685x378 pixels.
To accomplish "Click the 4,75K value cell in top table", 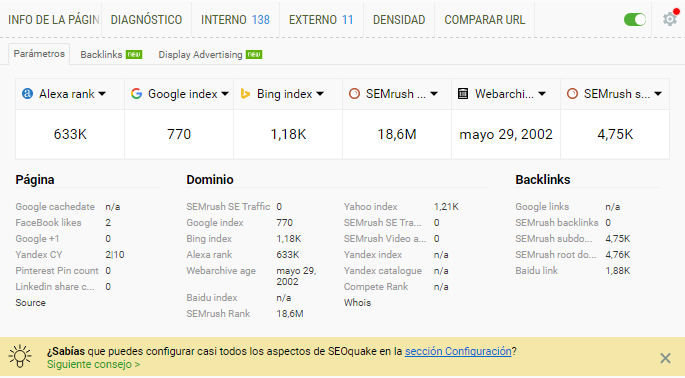I will click(x=615, y=134).
